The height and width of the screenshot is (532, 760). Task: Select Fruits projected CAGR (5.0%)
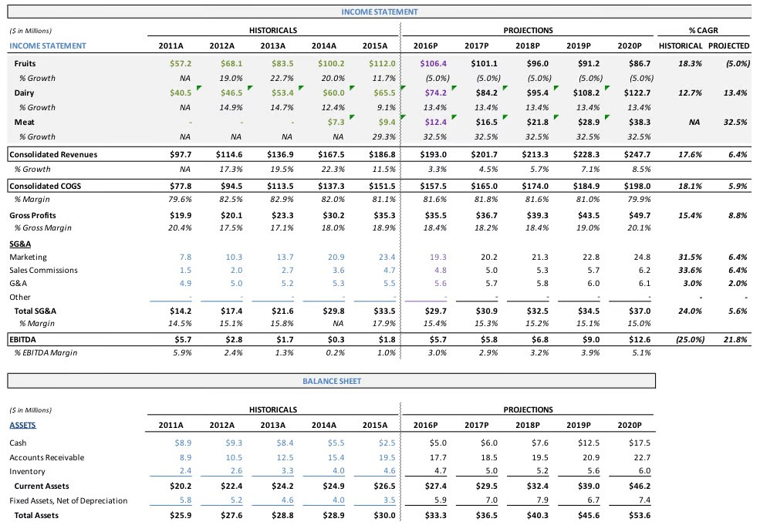coord(738,63)
